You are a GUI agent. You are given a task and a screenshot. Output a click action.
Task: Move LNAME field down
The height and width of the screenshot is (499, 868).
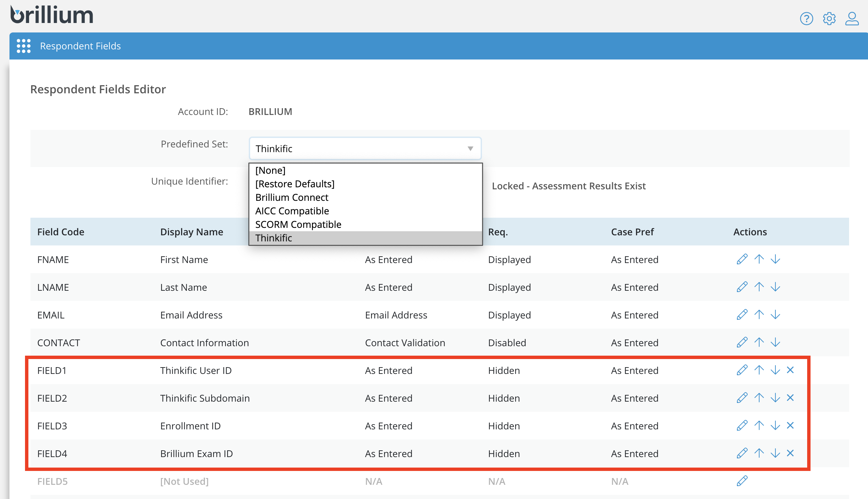coord(775,287)
